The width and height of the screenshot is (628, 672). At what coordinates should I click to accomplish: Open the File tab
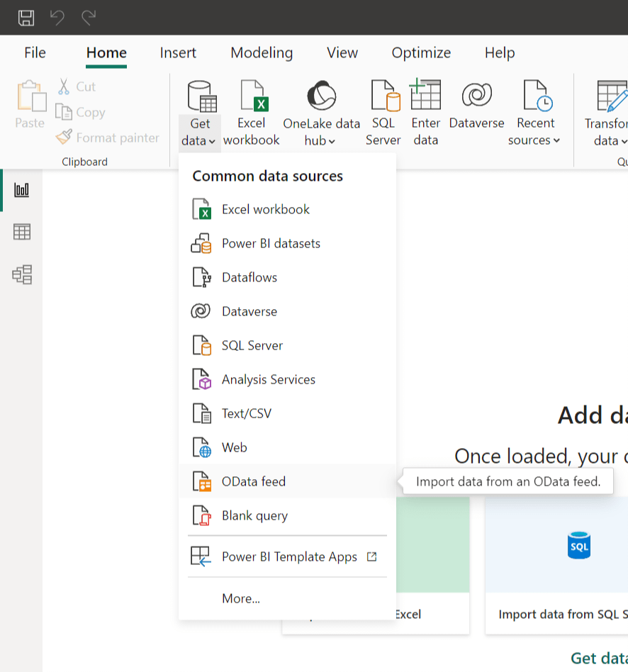pos(35,52)
